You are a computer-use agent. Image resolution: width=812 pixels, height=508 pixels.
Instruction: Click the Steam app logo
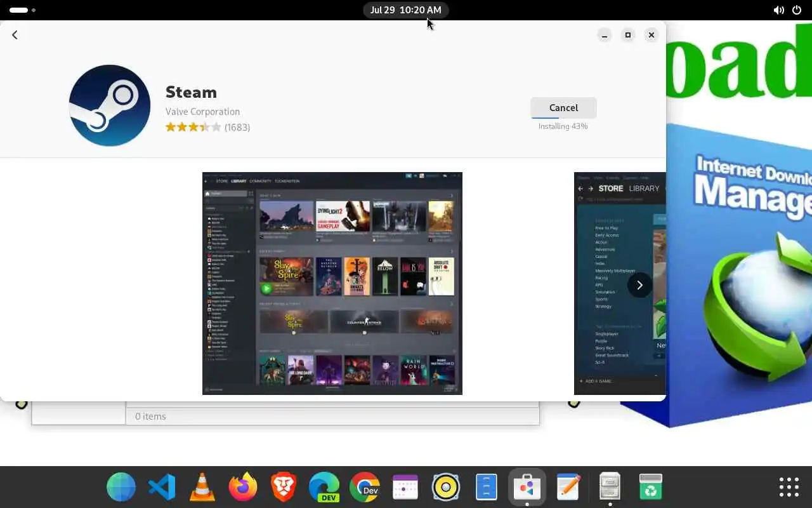110,105
